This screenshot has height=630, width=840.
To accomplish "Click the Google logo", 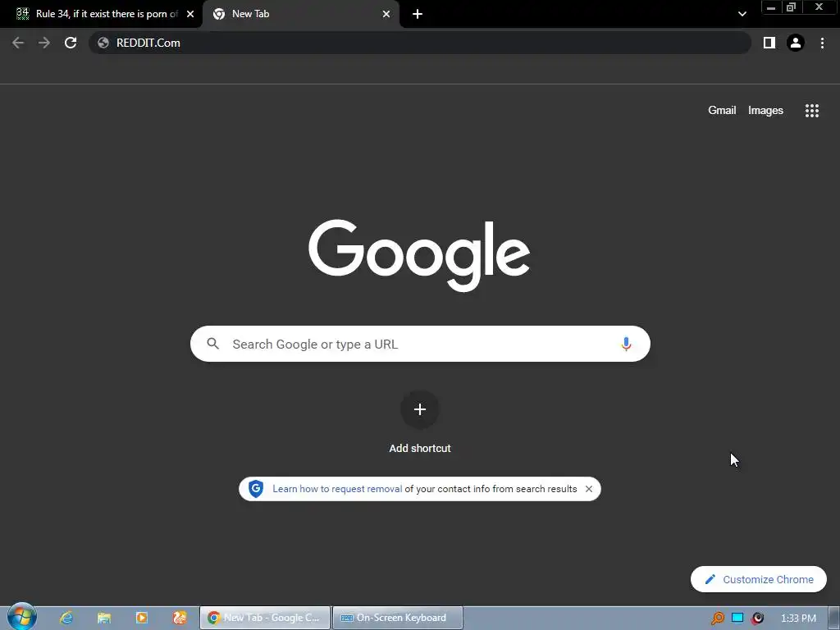I will (x=419, y=255).
